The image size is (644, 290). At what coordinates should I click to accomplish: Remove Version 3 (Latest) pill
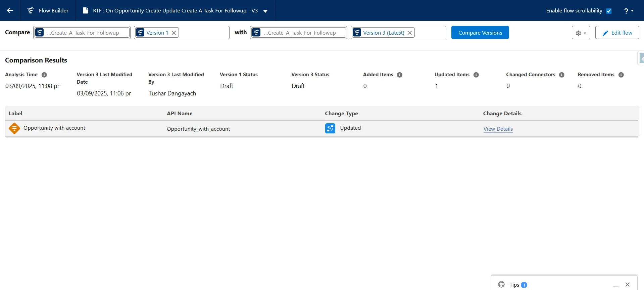coord(410,33)
